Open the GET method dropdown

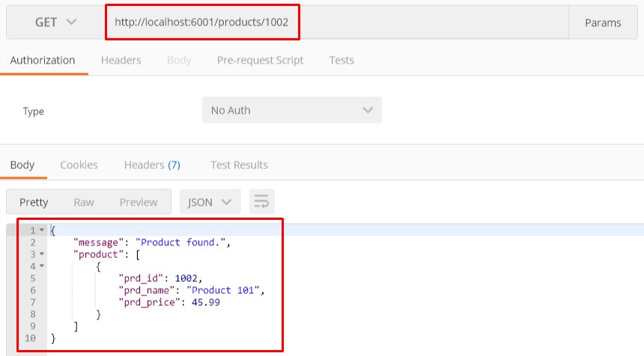coord(56,22)
